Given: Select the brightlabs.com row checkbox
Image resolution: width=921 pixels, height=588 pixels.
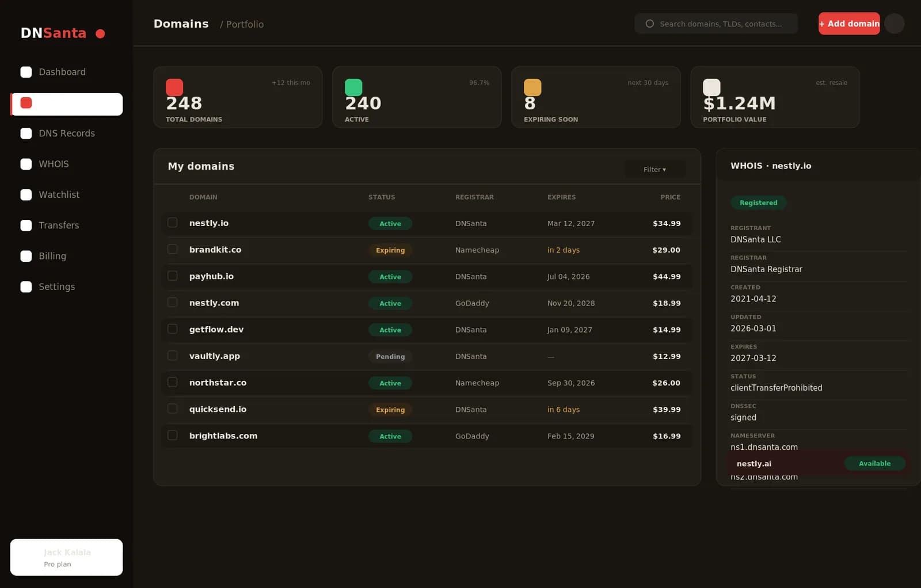Looking at the screenshot, I should click(172, 435).
